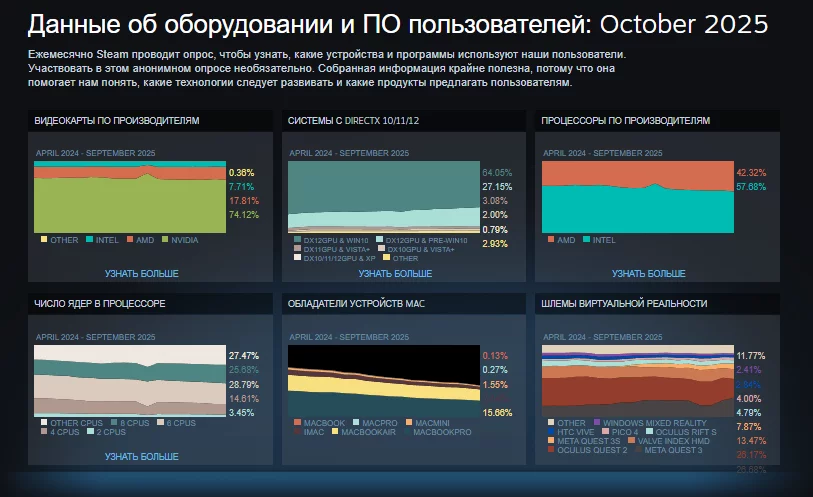813x497 pixels.
Task: Click the 8 CPUS legend swatch
Action: click(x=114, y=422)
